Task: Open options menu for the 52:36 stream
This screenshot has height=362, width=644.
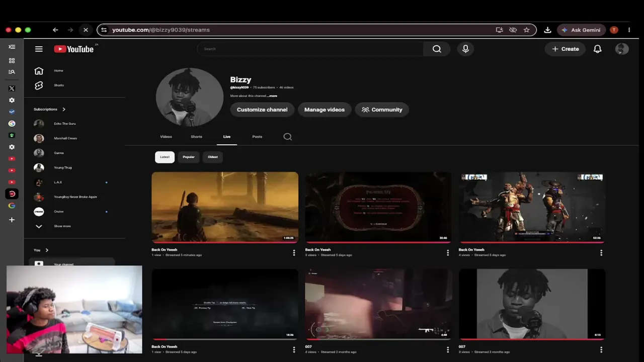Action: coord(601,253)
